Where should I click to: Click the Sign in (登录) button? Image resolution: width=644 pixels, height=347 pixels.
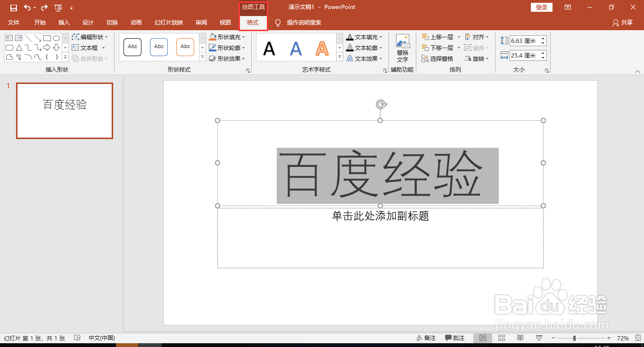tap(542, 7)
